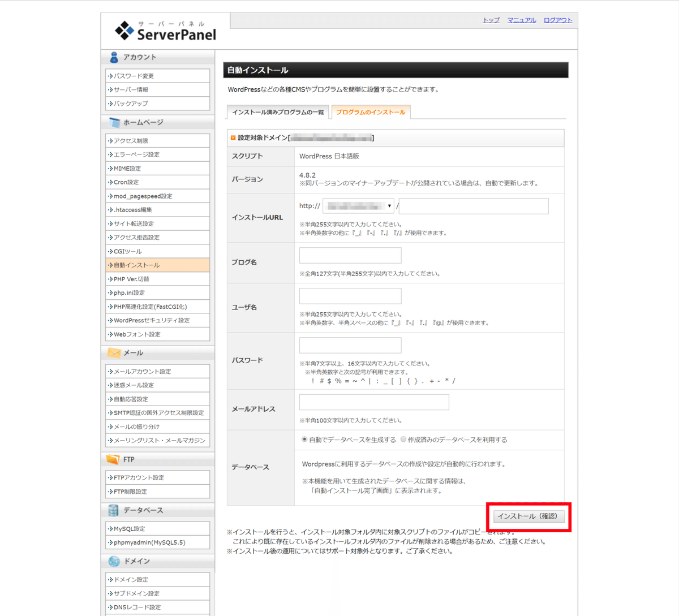
Task: Switch to インストール済みプログラムの一覧 tab
Action: click(x=278, y=112)
